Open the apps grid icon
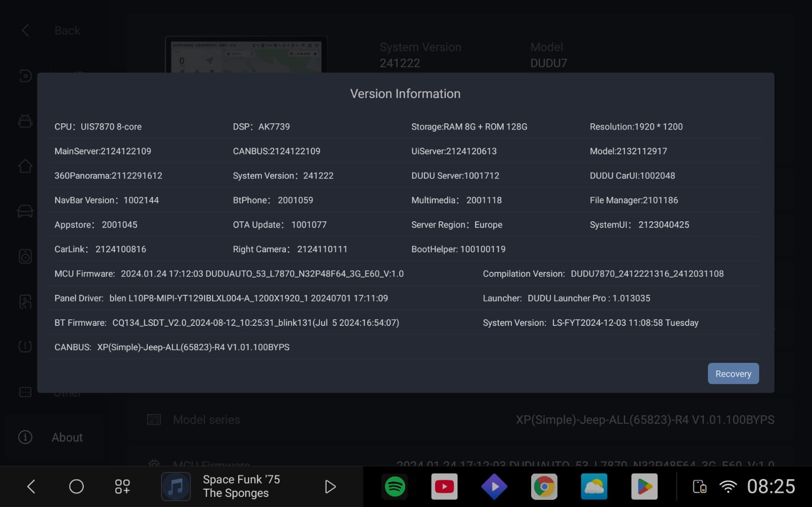 click(122, 487)
